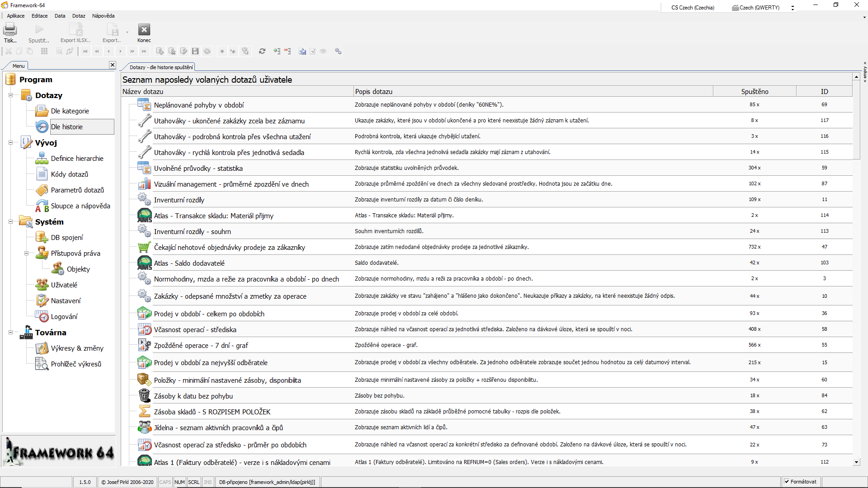The width and height of the screenshot is (868, 488).
Task: Click the CS Czech (Czechia) language indicator
Action: click(693, 8)
